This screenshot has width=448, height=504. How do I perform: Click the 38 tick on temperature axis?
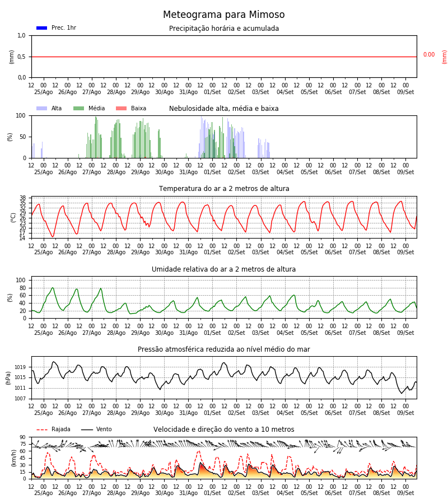(22, 198)
